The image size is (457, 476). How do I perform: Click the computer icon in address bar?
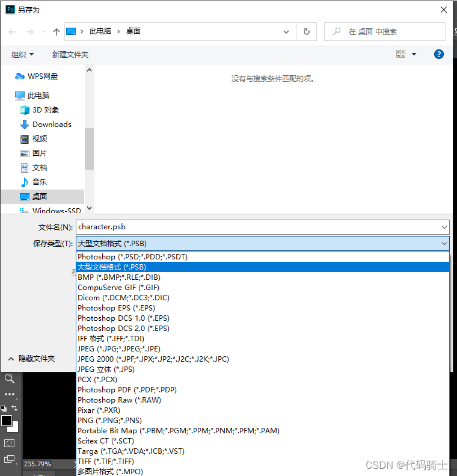click(71, 31)
